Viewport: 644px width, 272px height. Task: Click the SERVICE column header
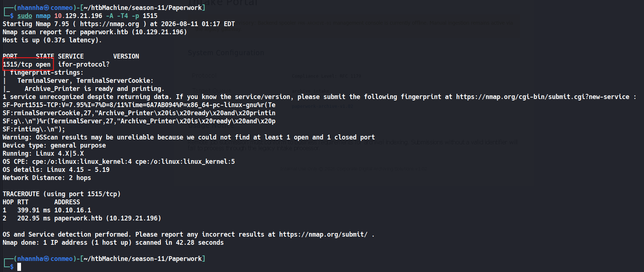[71, 56]
